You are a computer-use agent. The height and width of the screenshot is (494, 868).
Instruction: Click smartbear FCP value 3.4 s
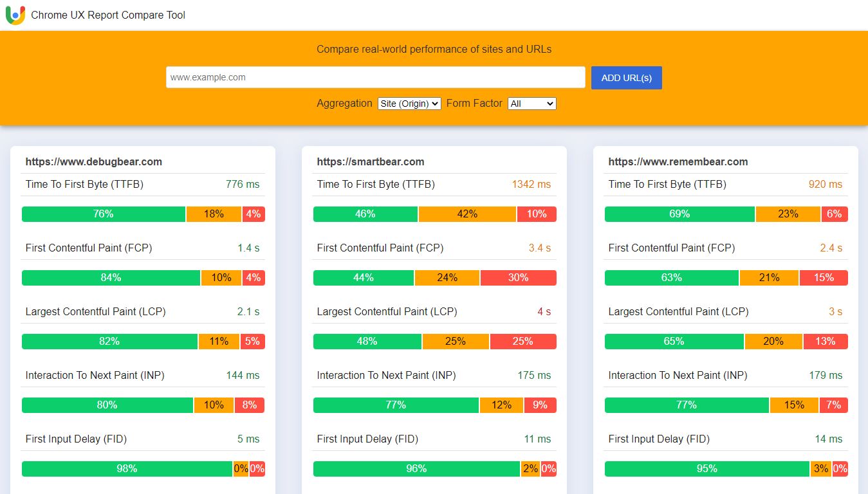click(540, 248)
